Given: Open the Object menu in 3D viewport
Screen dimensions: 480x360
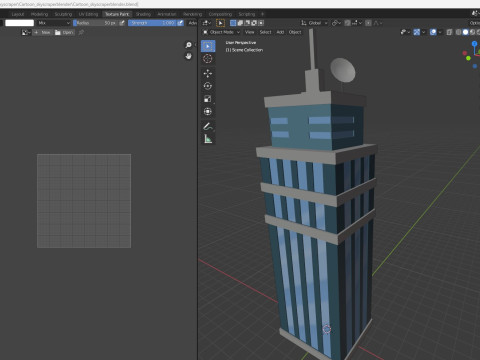Looking at the screenshot, I should [295, 32].
